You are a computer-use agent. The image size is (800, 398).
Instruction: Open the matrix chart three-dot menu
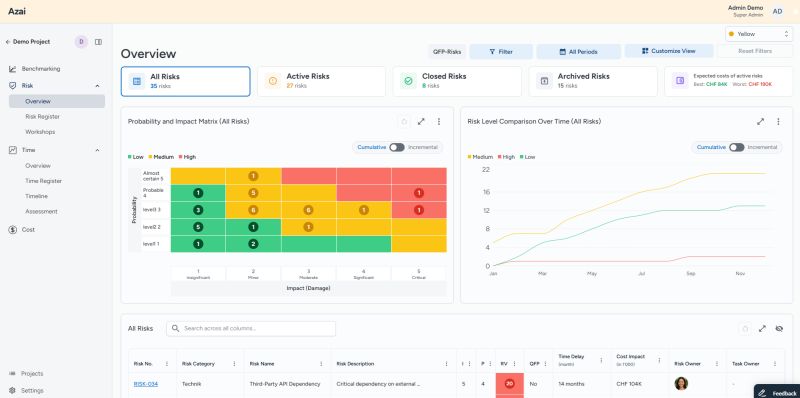pos(438,121)
